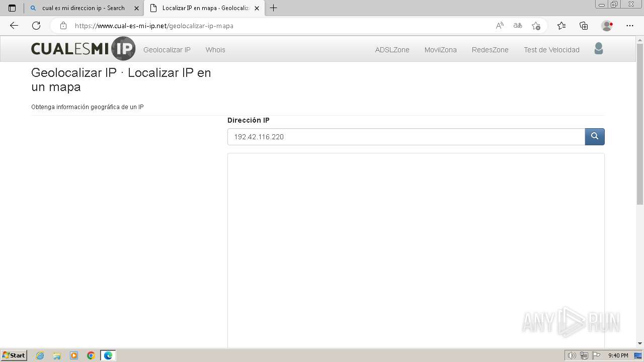Add this page to favorites
Screen dimensions: 644x362
click(x=536, y=26)
